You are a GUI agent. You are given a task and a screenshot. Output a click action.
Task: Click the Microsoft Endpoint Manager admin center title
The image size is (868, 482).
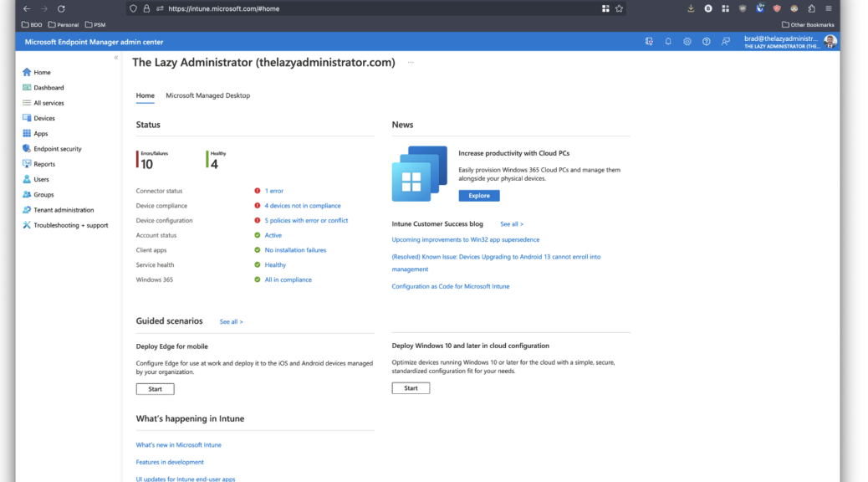tap(94, 42)
